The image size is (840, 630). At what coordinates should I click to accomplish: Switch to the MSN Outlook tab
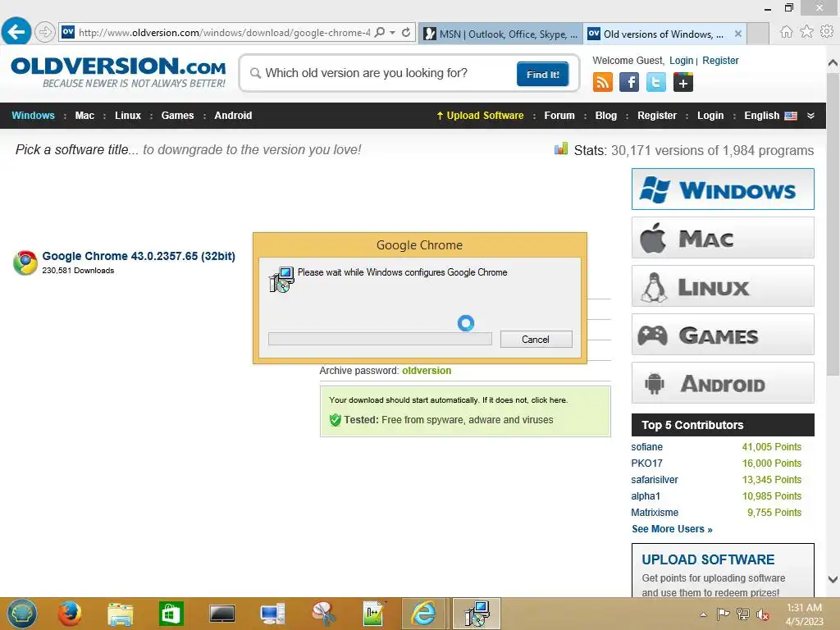pos(500,34)
